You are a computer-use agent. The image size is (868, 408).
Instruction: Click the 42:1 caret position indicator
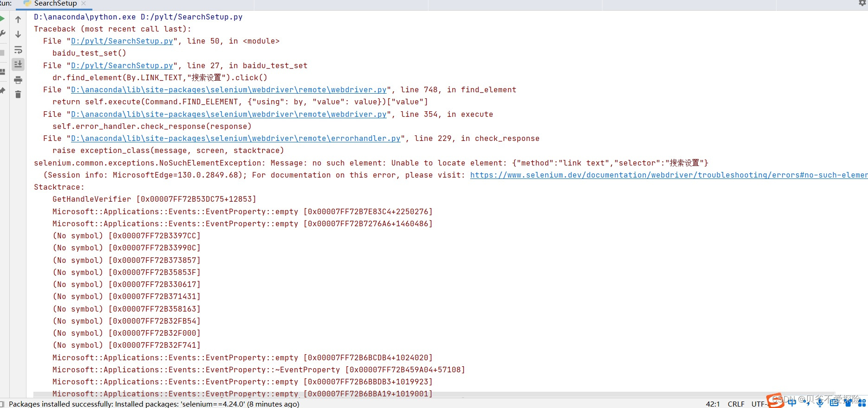click(713, 404)
